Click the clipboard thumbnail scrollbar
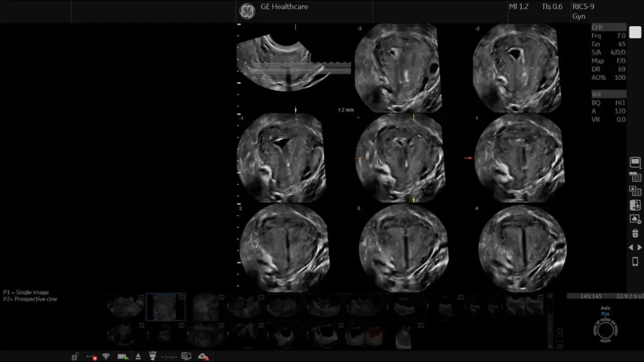The width and height of the screenshot is (644, 362). click(550, 321)
